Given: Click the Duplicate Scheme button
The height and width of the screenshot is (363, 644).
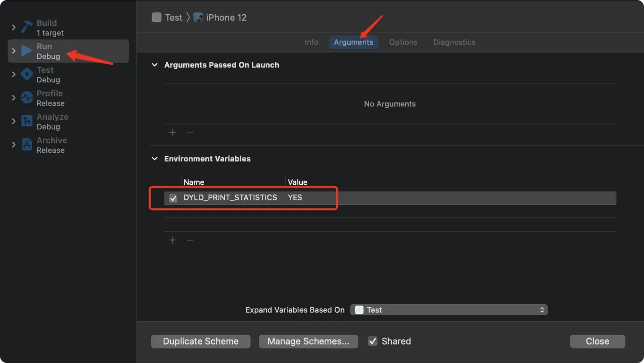Looking at the screenshot, I should tap(200, 341).
